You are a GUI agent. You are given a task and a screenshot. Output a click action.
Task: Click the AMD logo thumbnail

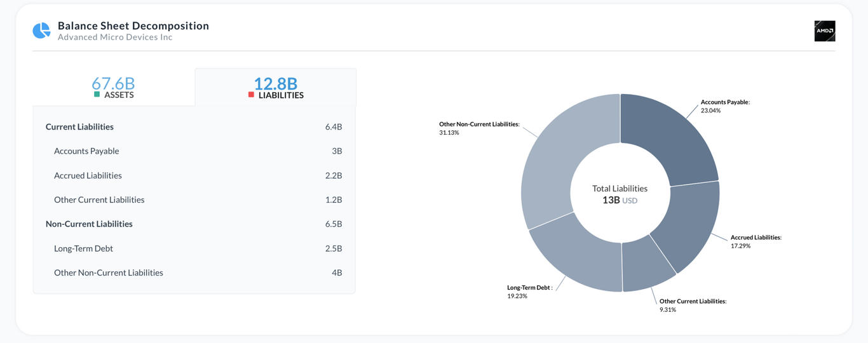point(824,31)
